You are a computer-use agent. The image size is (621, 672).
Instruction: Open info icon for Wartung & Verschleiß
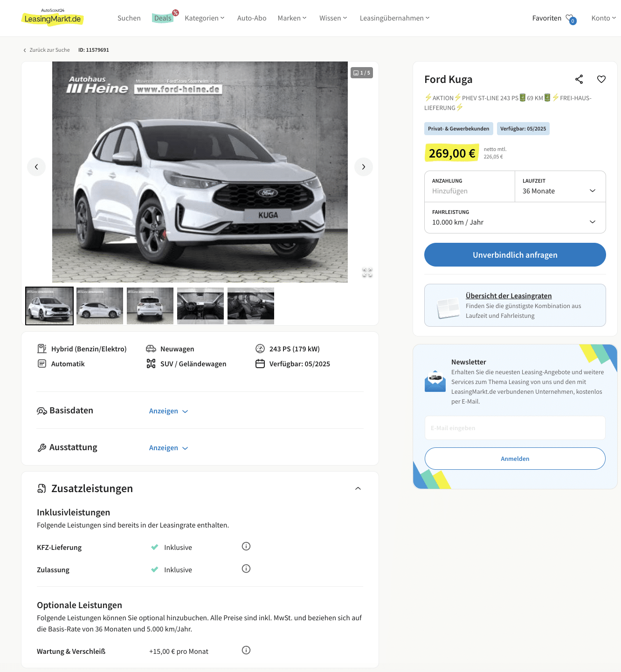[246, 650]
